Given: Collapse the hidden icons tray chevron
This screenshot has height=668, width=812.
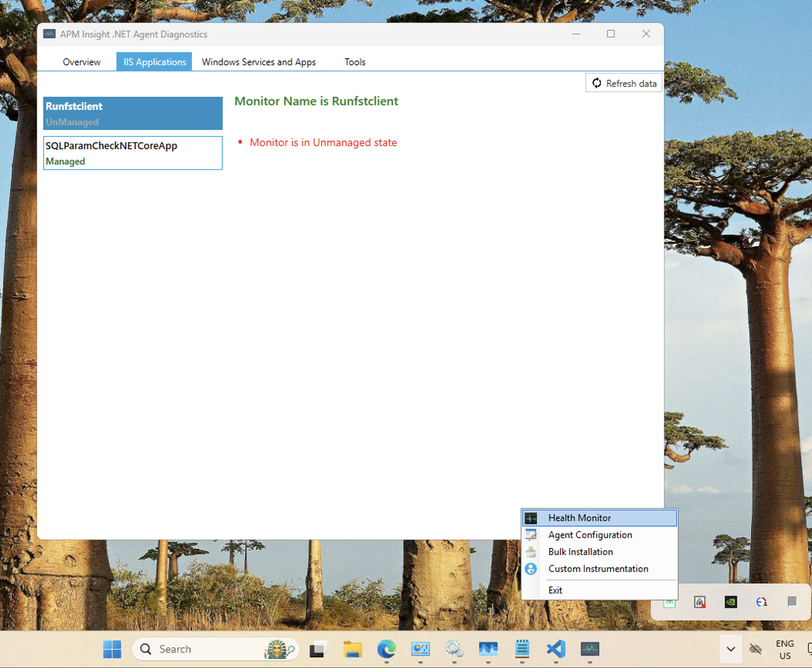Looking at the screenshot, I should pyautogui.click(x=731, y=649).
